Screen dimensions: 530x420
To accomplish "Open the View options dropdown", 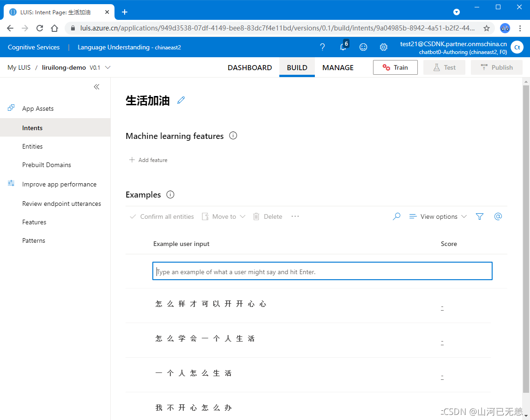I will click(x=438, y=216).
